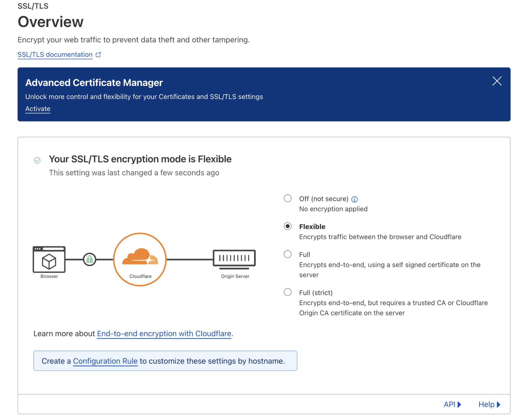The image size is (519, 420).
Task: Click the green checkmark status icon
Action: click(x=37, y=160)
